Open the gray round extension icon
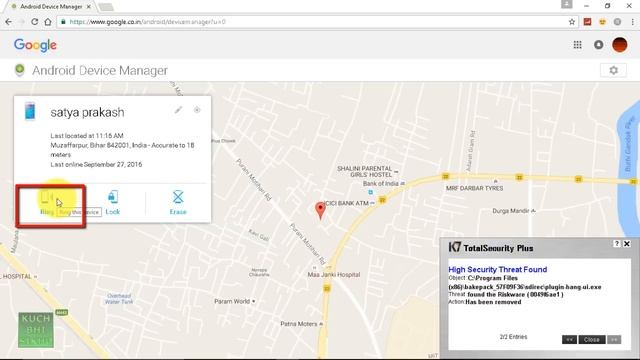640x360 pixels. point(618,22)
